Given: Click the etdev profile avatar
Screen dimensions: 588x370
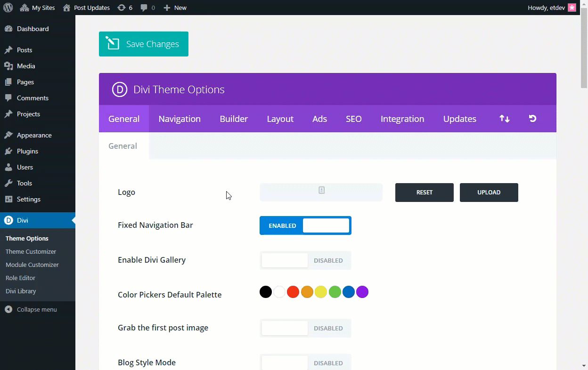Looking at the screenshot, I should tap(572, 7).
